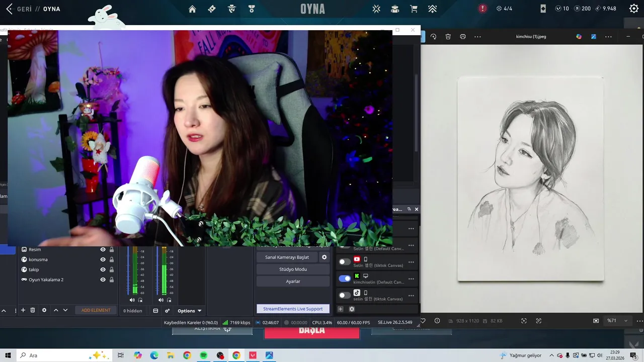Viewport: 644px width, 362px height.
Task: Select the OYNA tab in game header
Action: click(312, 9)
